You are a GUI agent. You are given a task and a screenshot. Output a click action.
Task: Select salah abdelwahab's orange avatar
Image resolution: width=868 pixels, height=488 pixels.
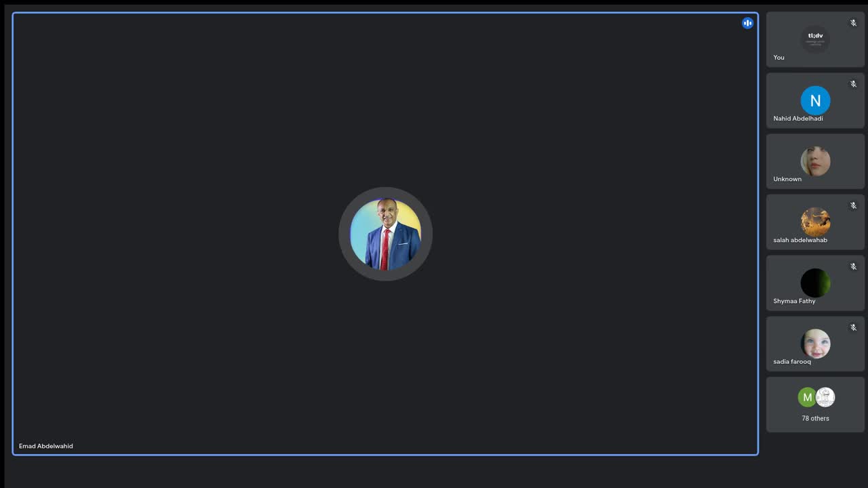click(x=815, y=222)
